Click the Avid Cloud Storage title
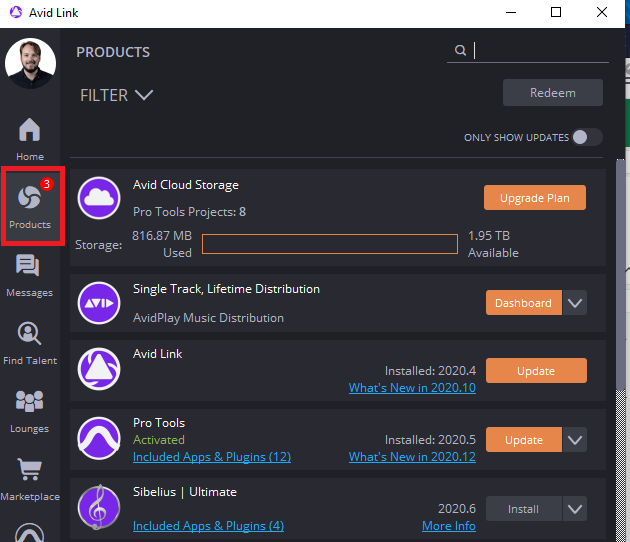 (x=186, y=185)
